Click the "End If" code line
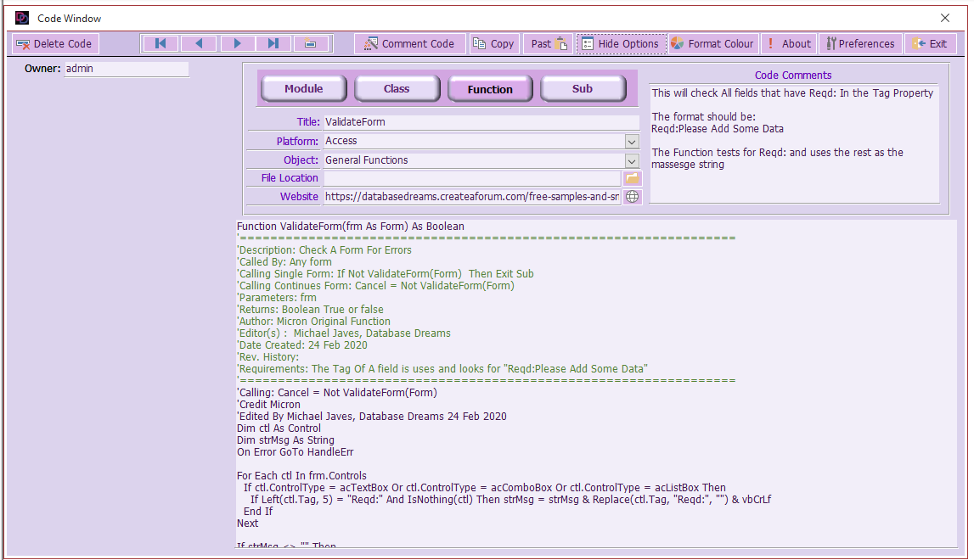Viewport: 974px width, 560px height. pyautogui.click(x=258, y=512)
